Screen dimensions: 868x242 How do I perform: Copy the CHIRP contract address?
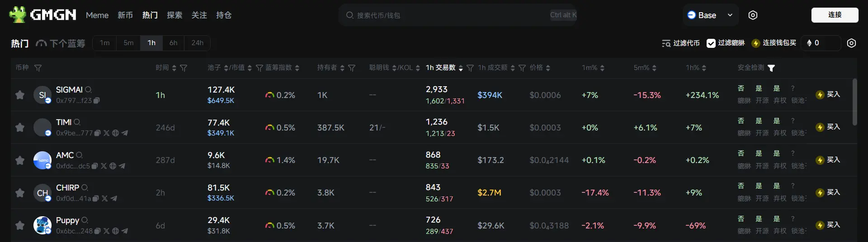click(96, 199)
